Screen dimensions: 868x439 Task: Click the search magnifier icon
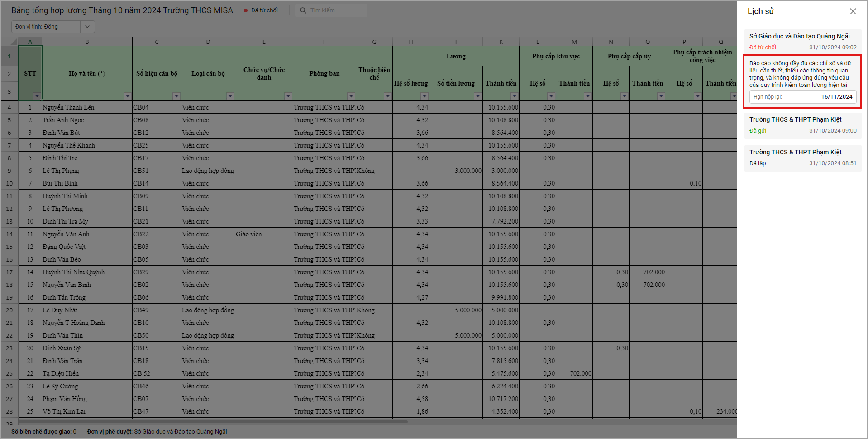coord(303,10)
